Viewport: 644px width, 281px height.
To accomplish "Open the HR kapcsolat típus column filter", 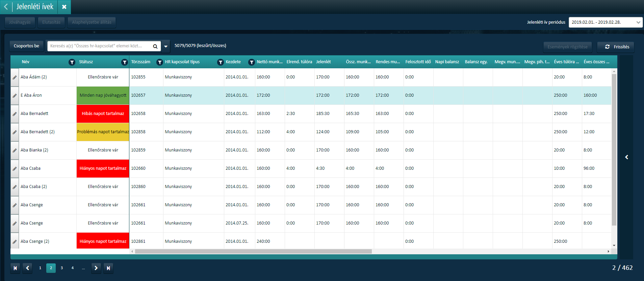I will click(220, 62).
